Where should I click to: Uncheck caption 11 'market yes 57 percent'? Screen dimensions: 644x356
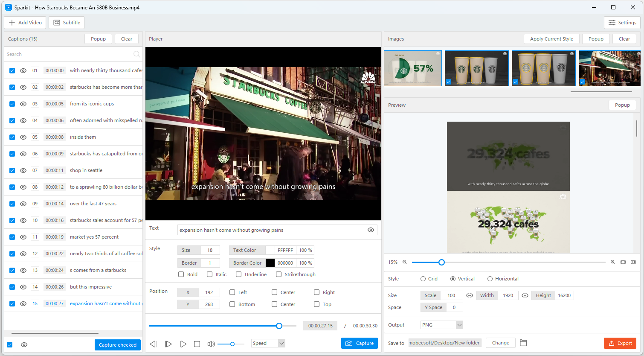12,237
